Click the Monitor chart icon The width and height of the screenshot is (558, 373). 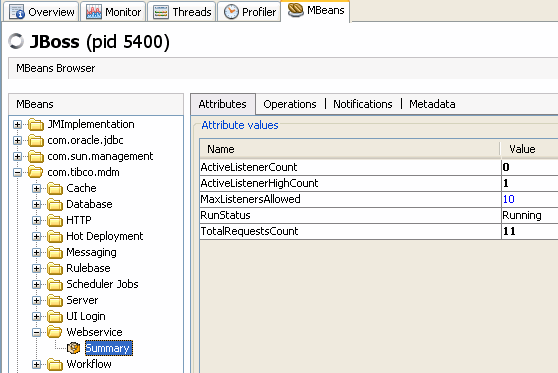click(94, 12)
